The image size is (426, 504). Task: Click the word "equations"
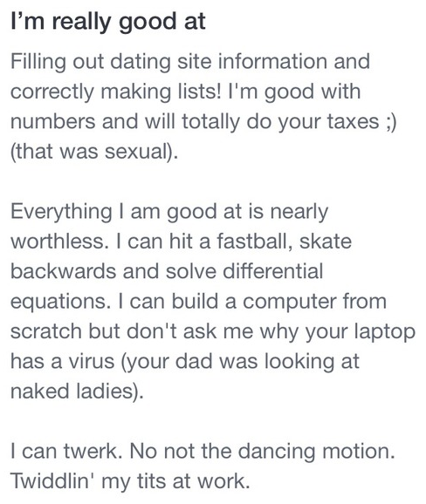coord(58,303)
